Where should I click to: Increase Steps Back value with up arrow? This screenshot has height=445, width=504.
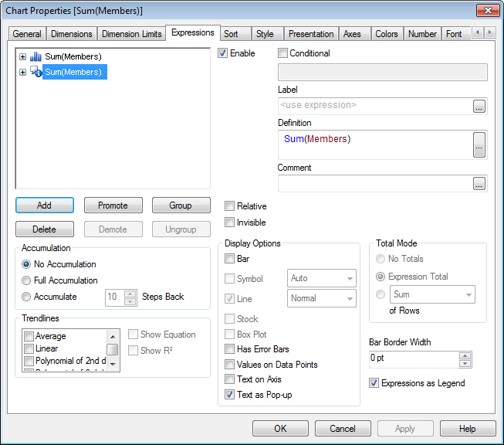point(130,294)
